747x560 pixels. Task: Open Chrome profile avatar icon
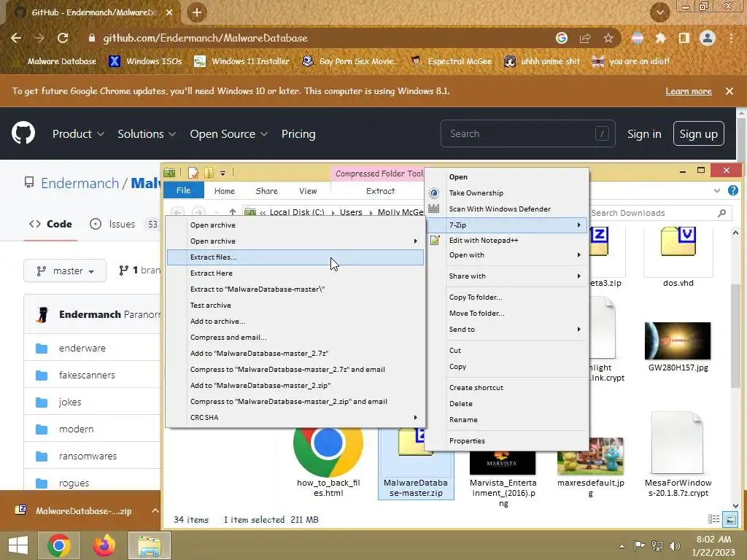708,38
